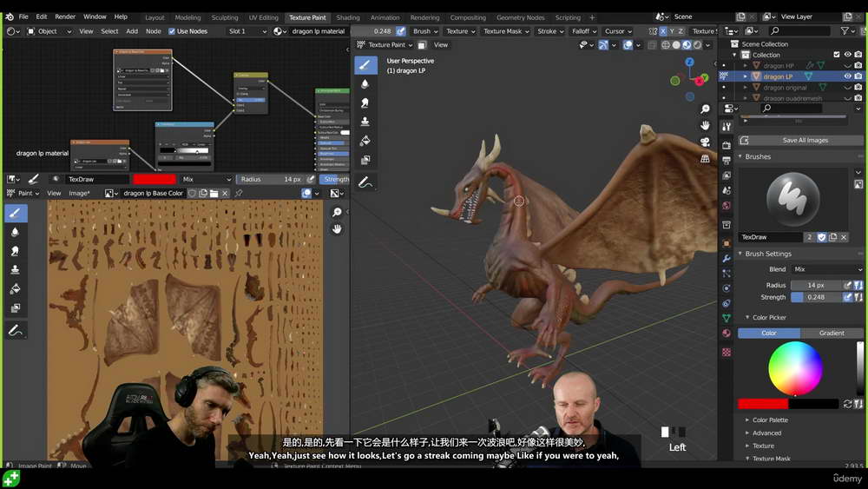Screen dimensions: 868x489
Task: Open Texture Paint mode dropdown
Action: 385,45
